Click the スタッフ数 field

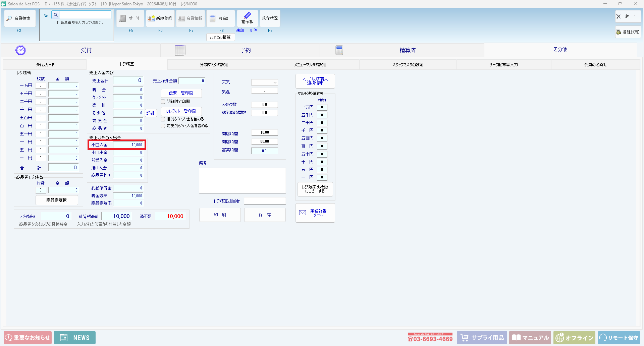point(265,105)
